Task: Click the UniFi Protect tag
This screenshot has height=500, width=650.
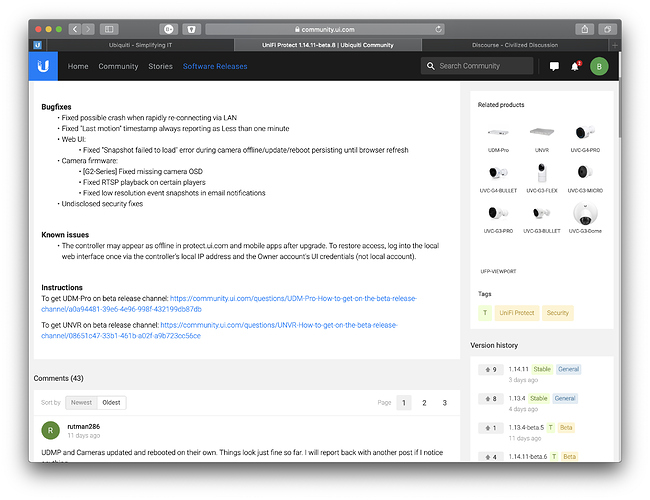Action: coord(517,313)
